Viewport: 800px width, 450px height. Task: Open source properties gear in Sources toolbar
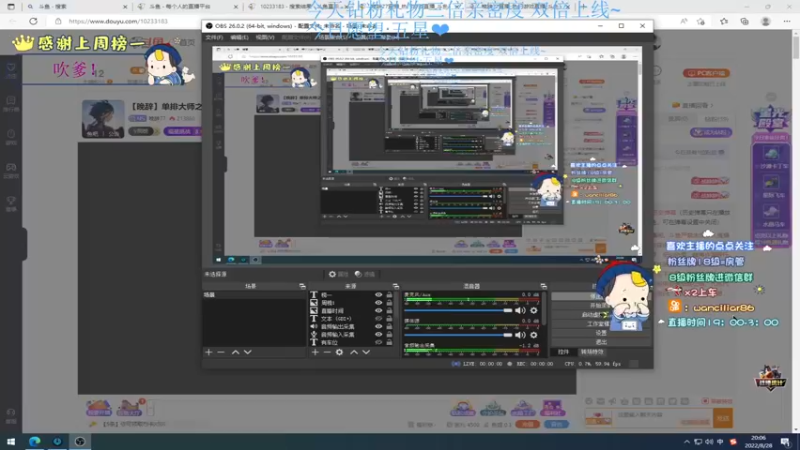click(x=339, y=352)
